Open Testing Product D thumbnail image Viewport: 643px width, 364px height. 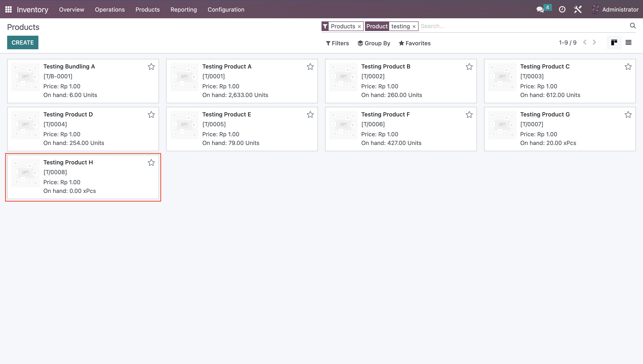coord(25,125)
